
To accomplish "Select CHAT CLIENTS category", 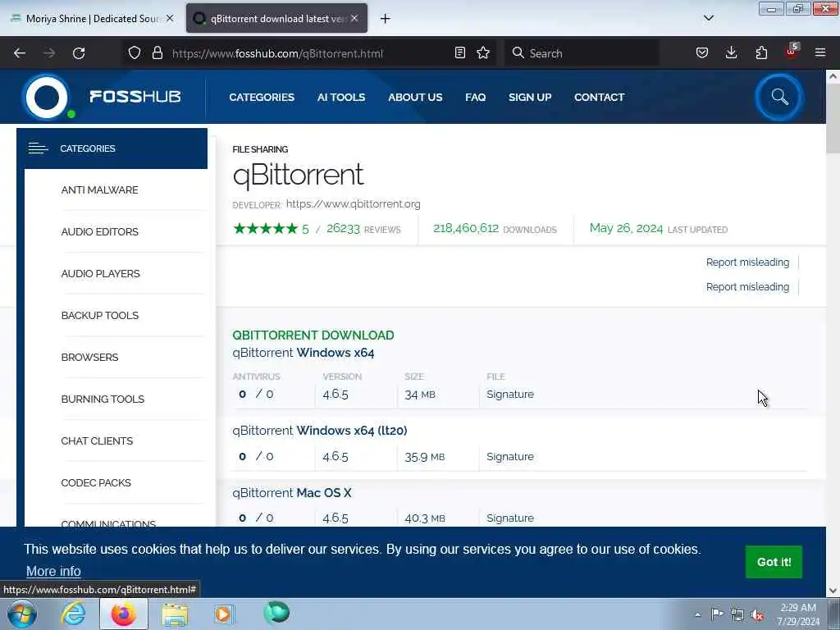I will 97,441.
